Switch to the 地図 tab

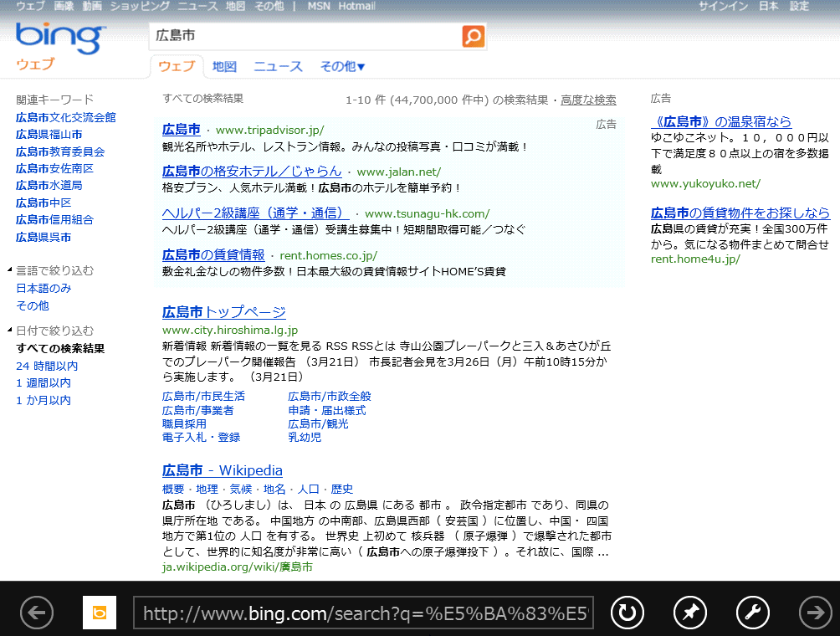coord(224,66)
